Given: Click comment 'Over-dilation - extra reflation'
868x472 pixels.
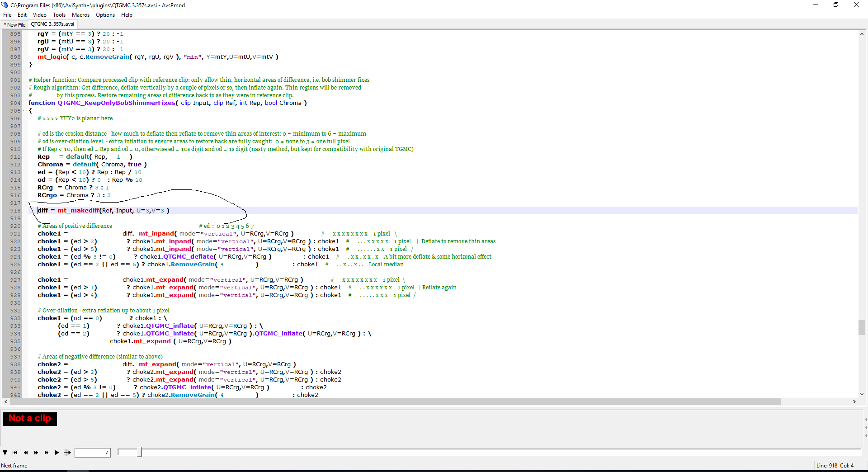Looking at the screenshot, I should pos(104,311).
